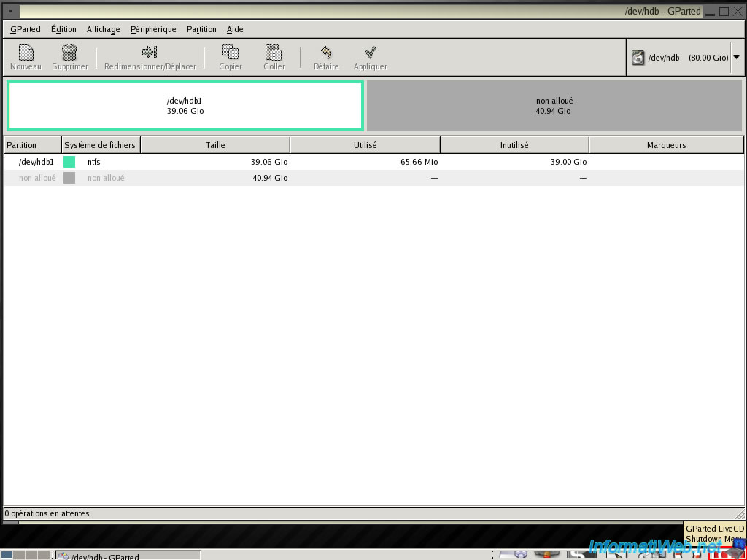Click the Coller clipboard icon
Viewport: 747px width, 560px height.
(274, 52)
